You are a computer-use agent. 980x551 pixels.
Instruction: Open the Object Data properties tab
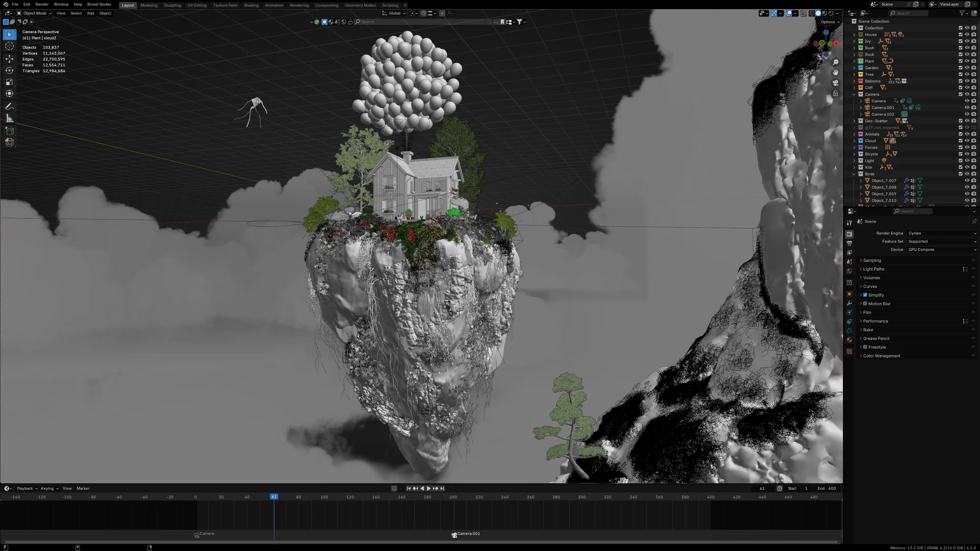(849, 331)
